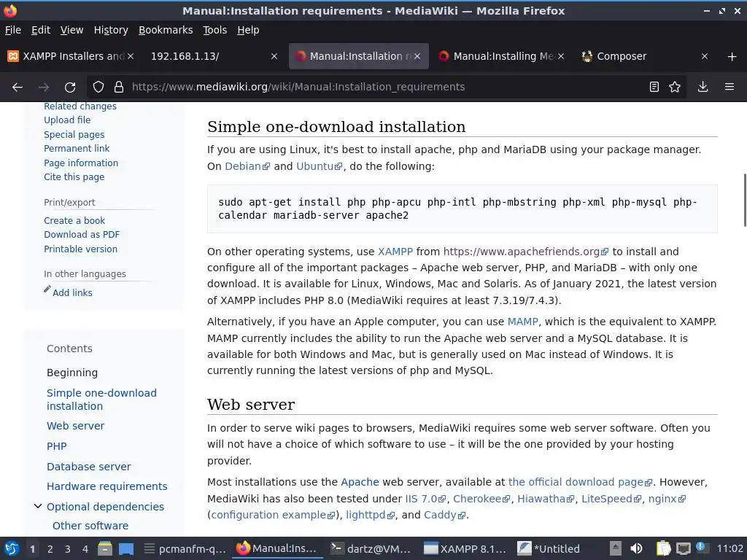Click the show desktop taskbar icon
The image size is (747, 560).
pos(126,549)
